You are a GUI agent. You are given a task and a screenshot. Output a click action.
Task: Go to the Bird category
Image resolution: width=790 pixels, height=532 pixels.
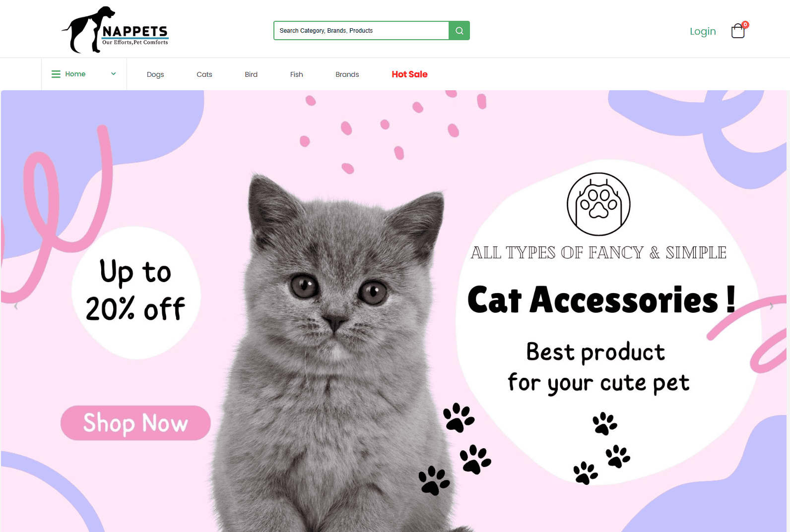tap(251, 74)
